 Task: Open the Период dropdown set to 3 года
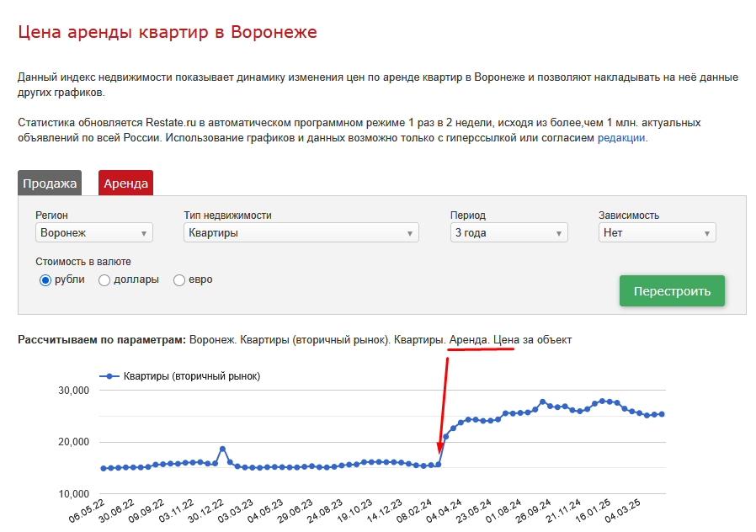509,232
